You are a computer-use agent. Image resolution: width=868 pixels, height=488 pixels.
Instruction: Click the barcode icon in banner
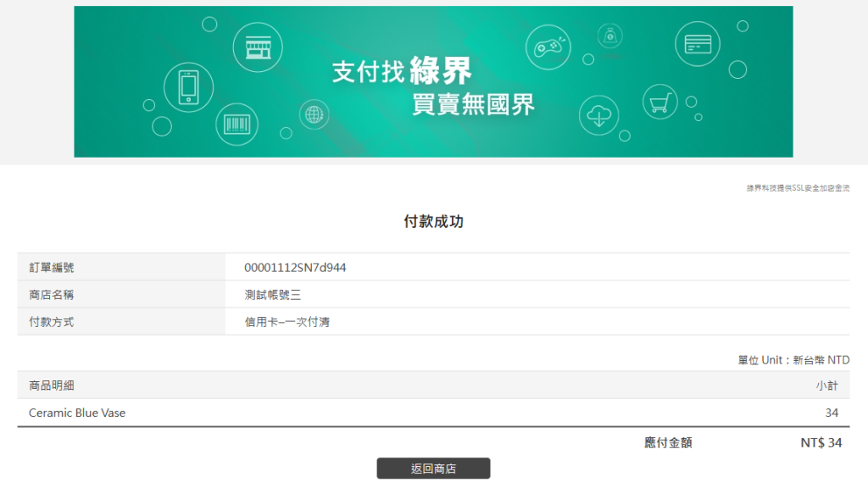237,124
